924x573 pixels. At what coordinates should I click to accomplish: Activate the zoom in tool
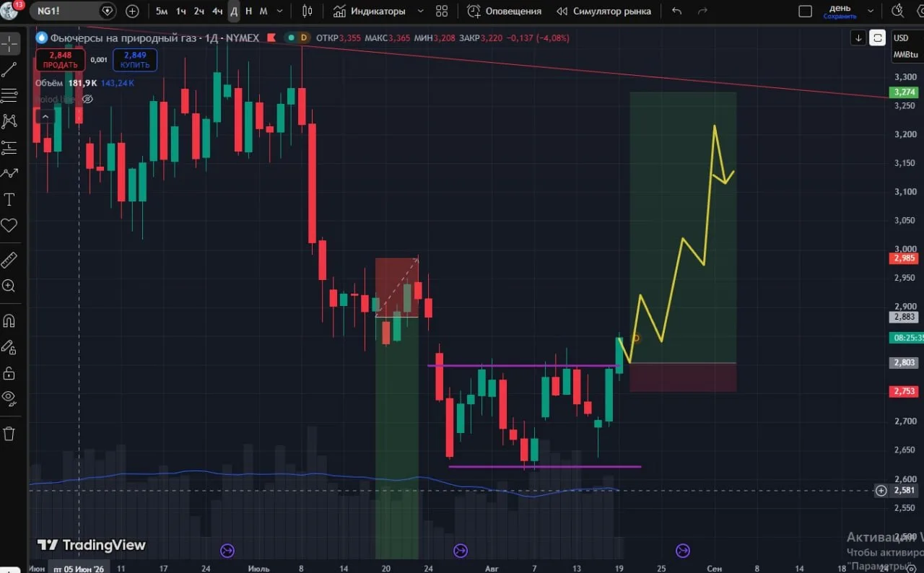[x=9, y=286]
